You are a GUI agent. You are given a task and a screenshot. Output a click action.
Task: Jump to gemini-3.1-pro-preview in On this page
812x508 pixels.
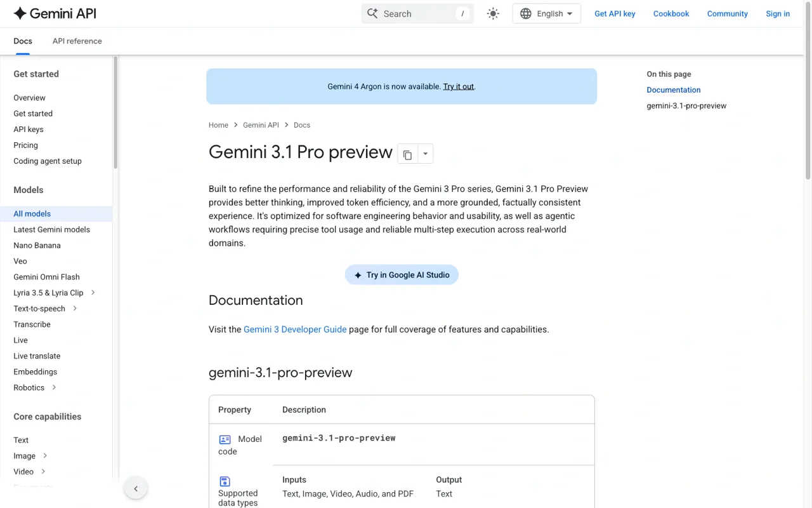pos(686,106)
